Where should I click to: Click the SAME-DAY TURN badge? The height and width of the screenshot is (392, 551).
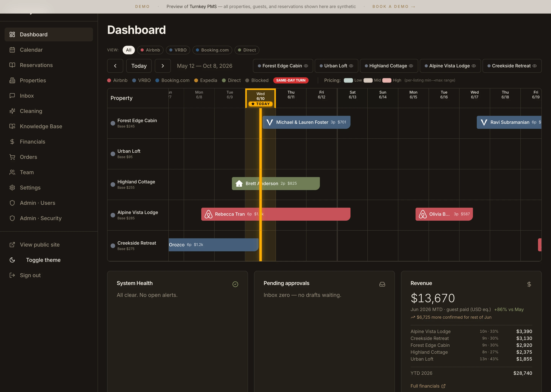tap(291, 80)
